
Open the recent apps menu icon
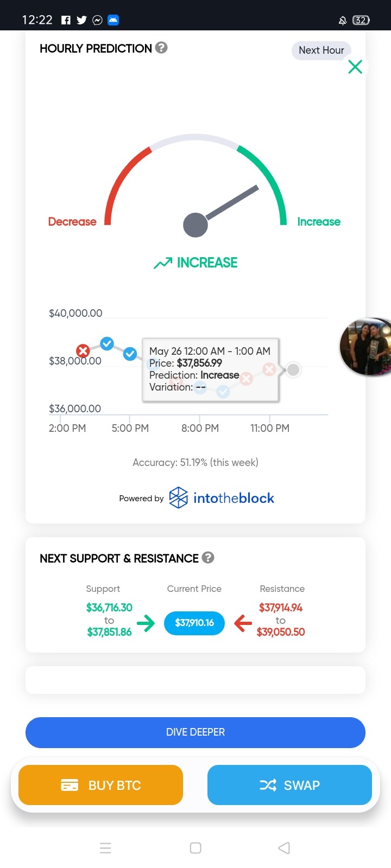click(105, 848)
